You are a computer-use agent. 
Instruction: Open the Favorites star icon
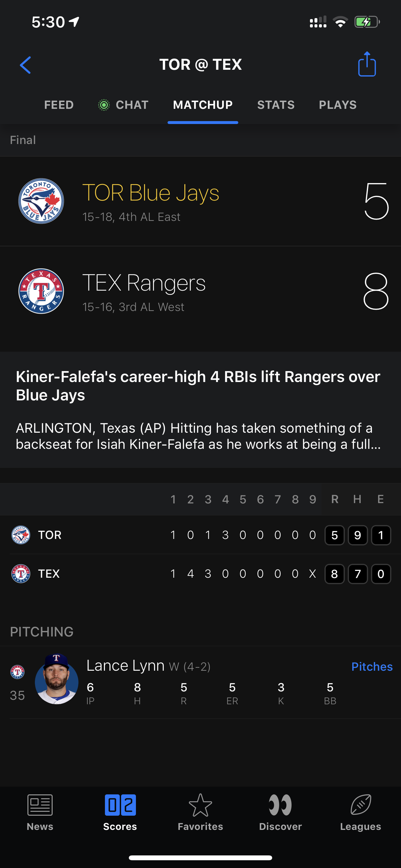pos(200,805)
